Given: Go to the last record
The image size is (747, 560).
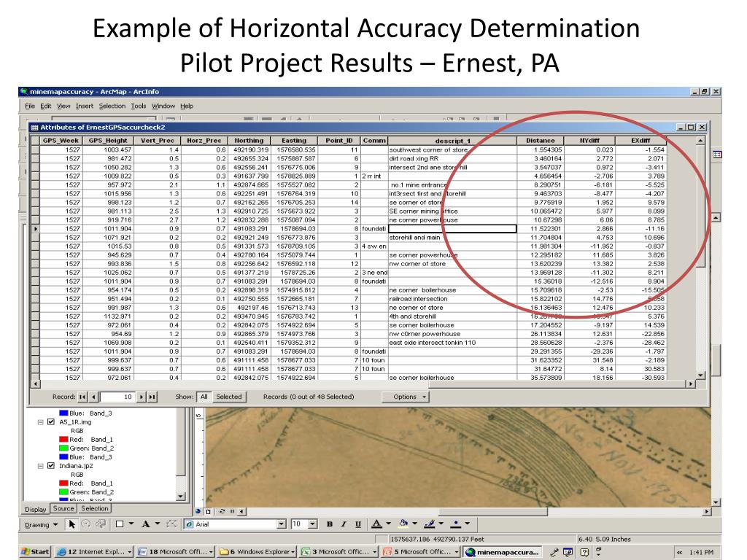Looking at the screenshot, I should 152,397.
